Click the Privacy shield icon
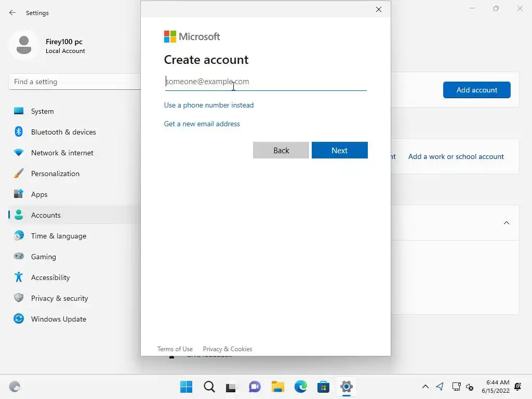Image resolution: width=532 pixels, height=399 pixels. pyautogui.click(x=19, y=298)
